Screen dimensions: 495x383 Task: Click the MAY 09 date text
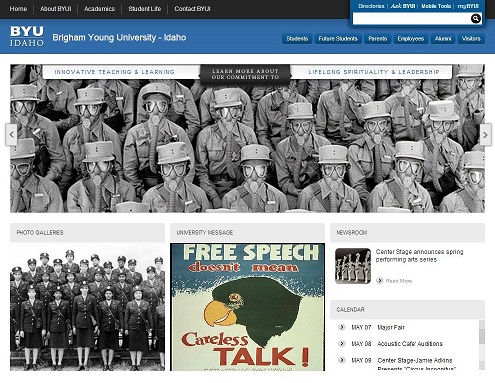click(x=361, y=360)
